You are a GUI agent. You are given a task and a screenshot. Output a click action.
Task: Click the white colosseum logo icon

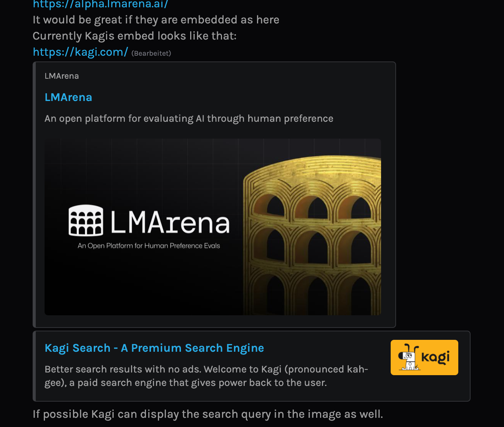click(x=86, y=220)
